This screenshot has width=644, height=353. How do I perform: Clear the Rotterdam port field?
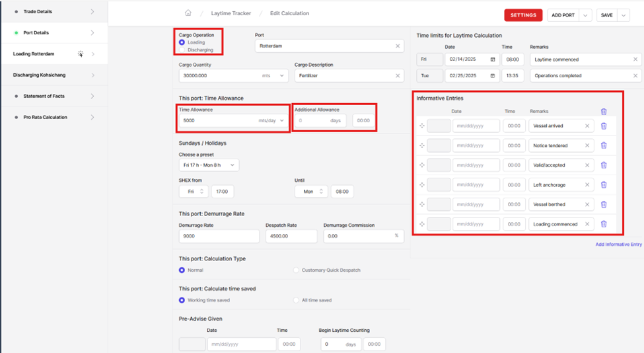click(x=398, y=46)
